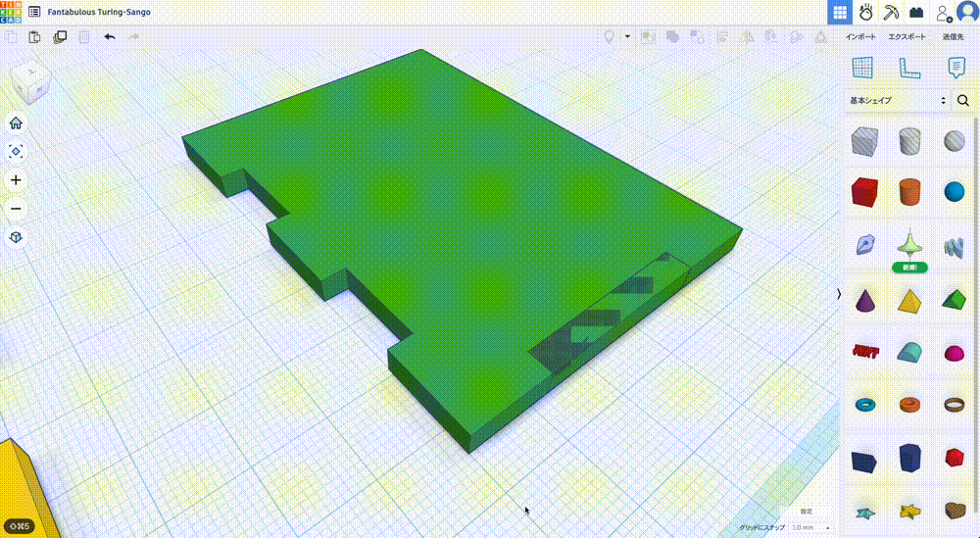Viewport: 980px width, 538px height.
Task: Click the Tinkercad logo
Action: pyautogui.click(x=11, y=12)
